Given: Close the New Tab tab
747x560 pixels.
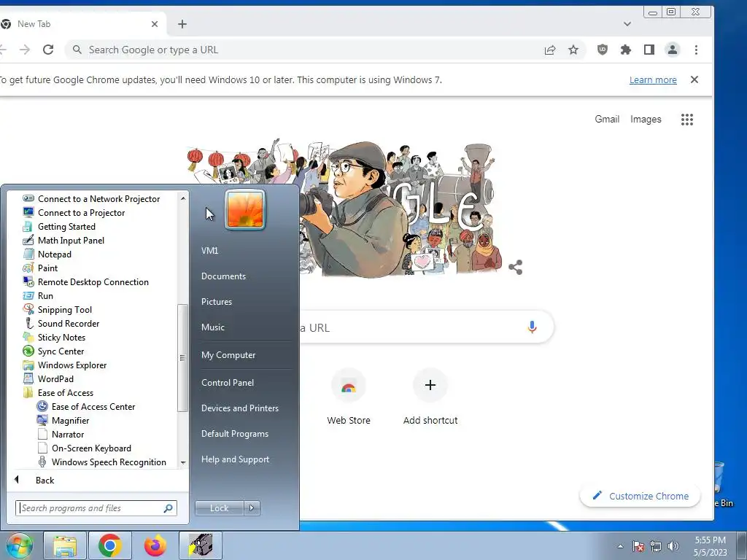Looking at the screenshot, I should (155, 24).
